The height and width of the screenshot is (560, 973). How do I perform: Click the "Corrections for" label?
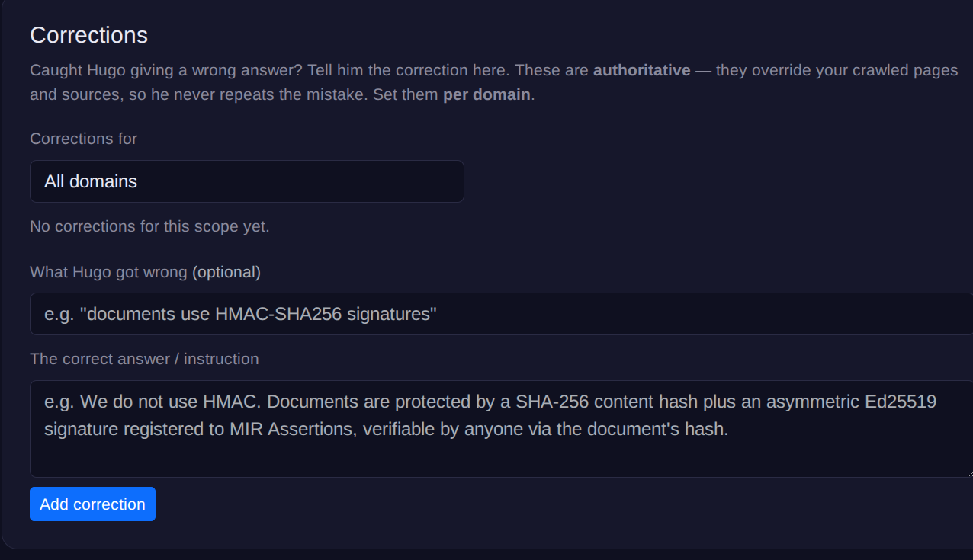coord(83,139)
